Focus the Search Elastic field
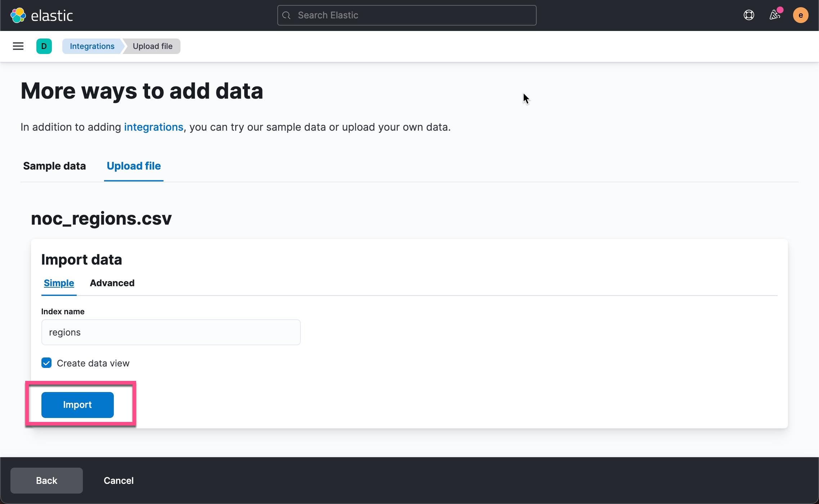This screenshot has height=504, width=819. pyautogui.click(x=407, y=15)
